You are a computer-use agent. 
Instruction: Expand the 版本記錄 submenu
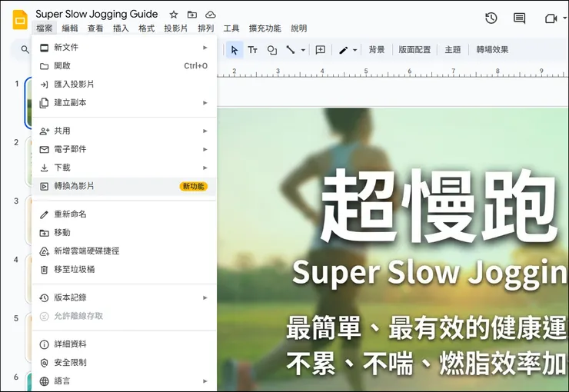tap(124, 297)
